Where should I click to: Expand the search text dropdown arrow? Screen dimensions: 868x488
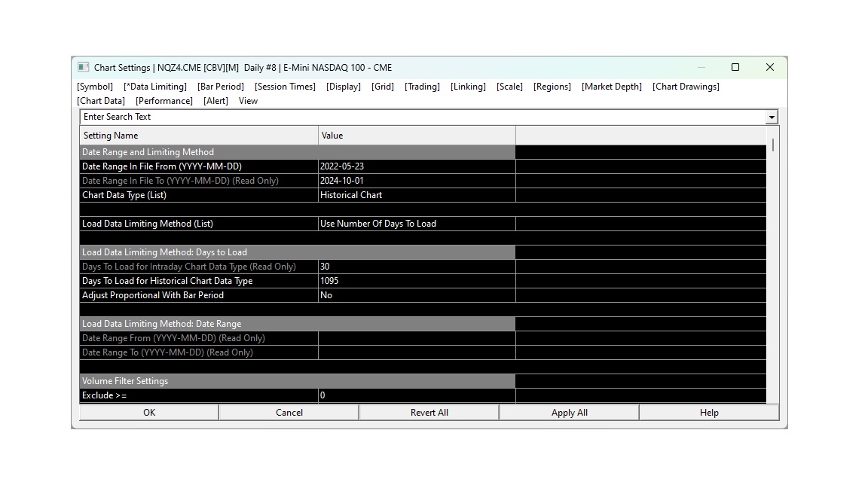(772, 117)
